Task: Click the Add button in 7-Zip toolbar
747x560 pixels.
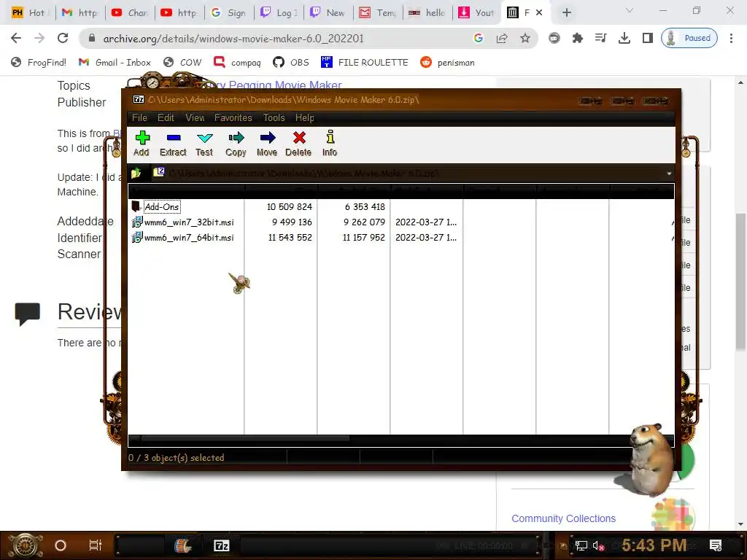Action: tap(142, 144)
